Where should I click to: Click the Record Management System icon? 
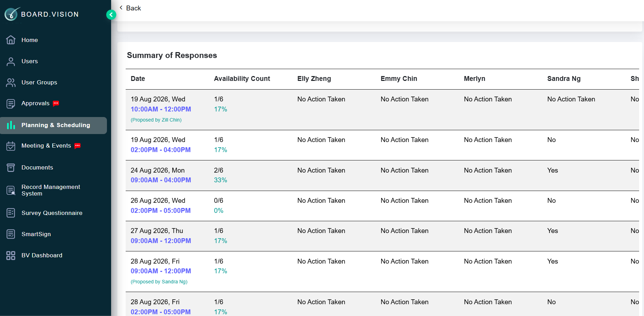click(x=11, y=190)
